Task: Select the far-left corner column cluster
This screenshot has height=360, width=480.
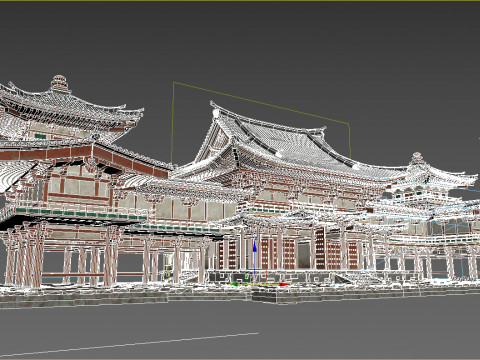Action: point(25,256)
